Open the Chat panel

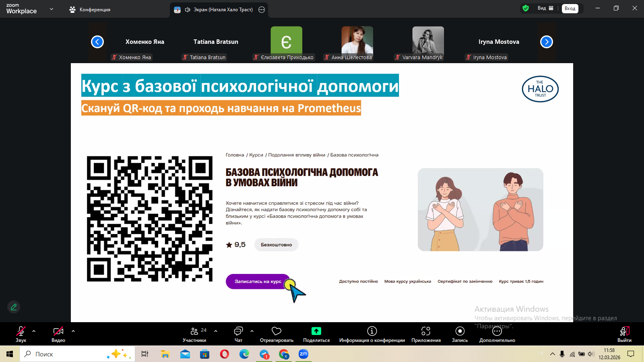[238, 334]
